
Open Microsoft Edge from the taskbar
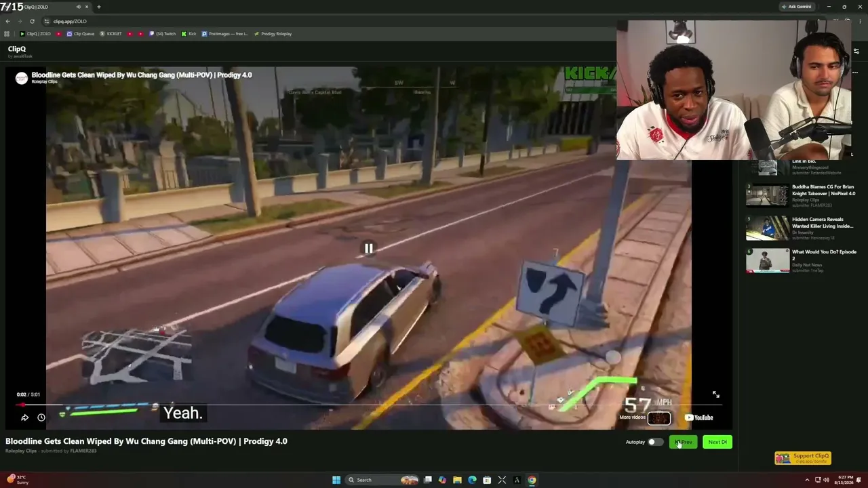(472, 480)
